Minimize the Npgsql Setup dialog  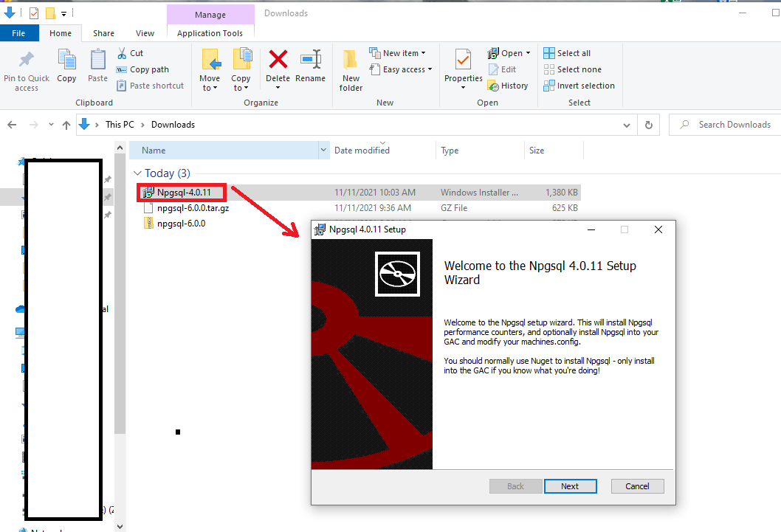(x=591, y=229)
